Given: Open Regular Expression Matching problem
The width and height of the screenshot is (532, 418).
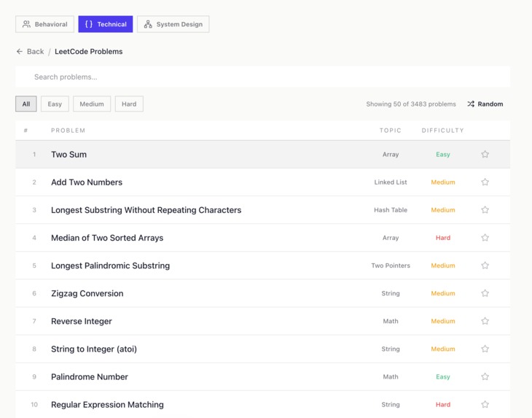Looking at the screenshot, I should (107, 405).
